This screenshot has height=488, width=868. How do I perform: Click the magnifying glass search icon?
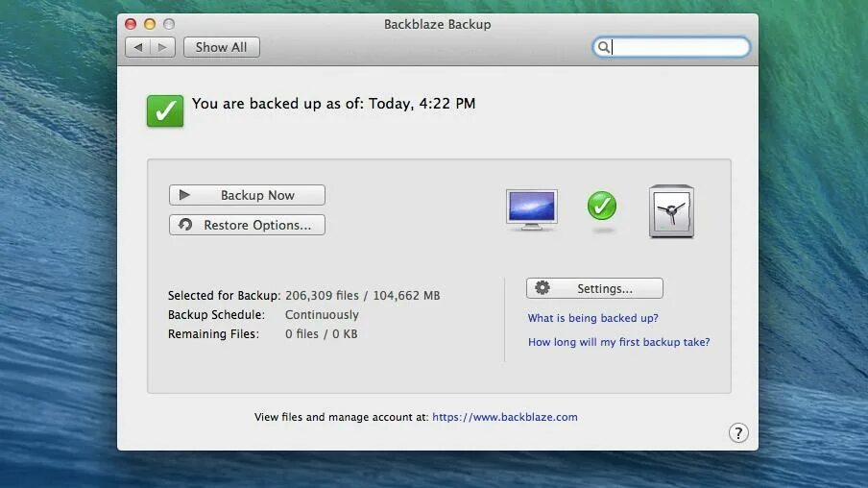tap(603, 47)
